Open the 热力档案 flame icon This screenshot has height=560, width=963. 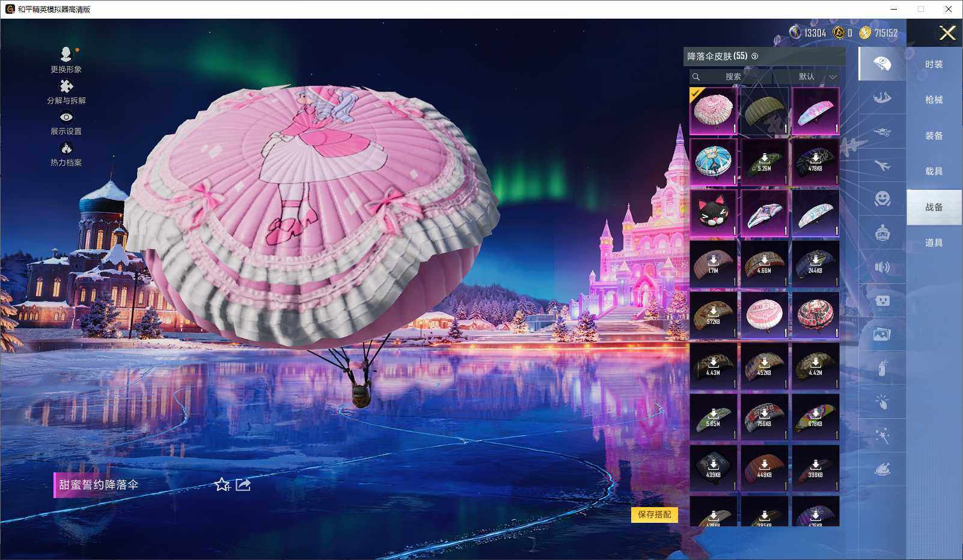(x=66, y=148)
